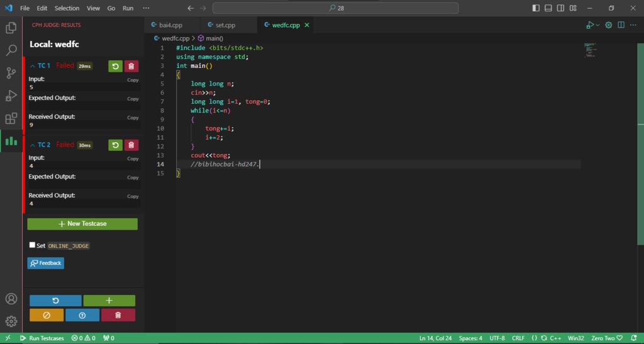The width and height of the screenshot is (644, 344).
Task: Rerun test case TC 2
Action: 116,145
